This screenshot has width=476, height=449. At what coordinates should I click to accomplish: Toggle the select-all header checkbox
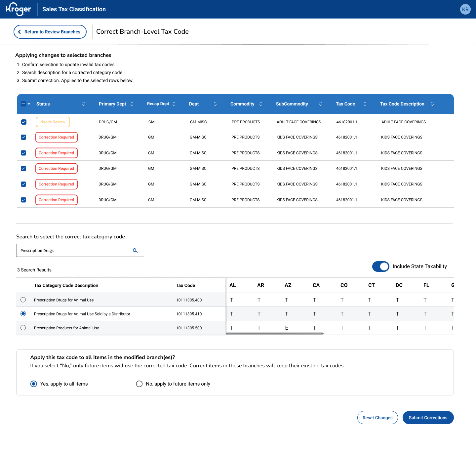(23, 104)
